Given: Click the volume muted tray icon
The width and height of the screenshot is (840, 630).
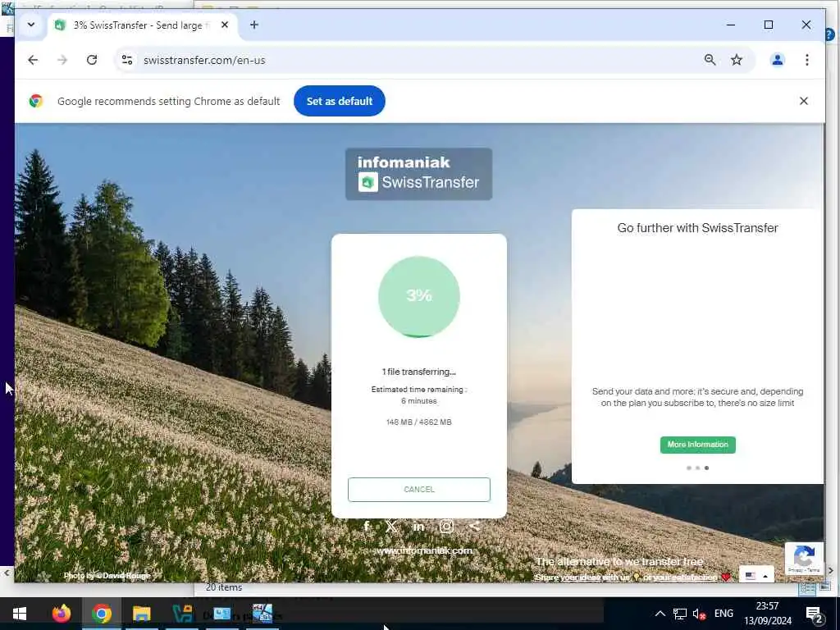Looking at the screenshot, I should pos(699,614).
